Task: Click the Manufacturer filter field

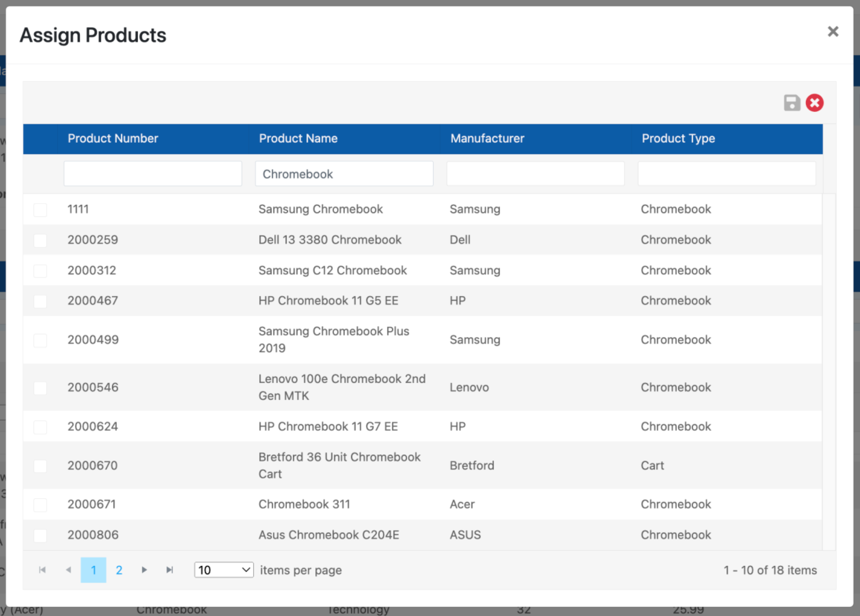Action: (535, 174)
